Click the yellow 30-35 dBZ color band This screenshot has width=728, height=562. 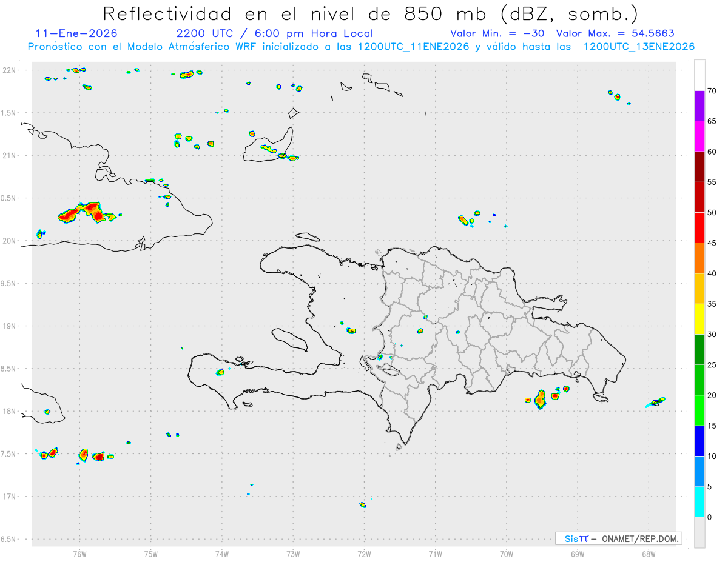click(x=699, y=319)
